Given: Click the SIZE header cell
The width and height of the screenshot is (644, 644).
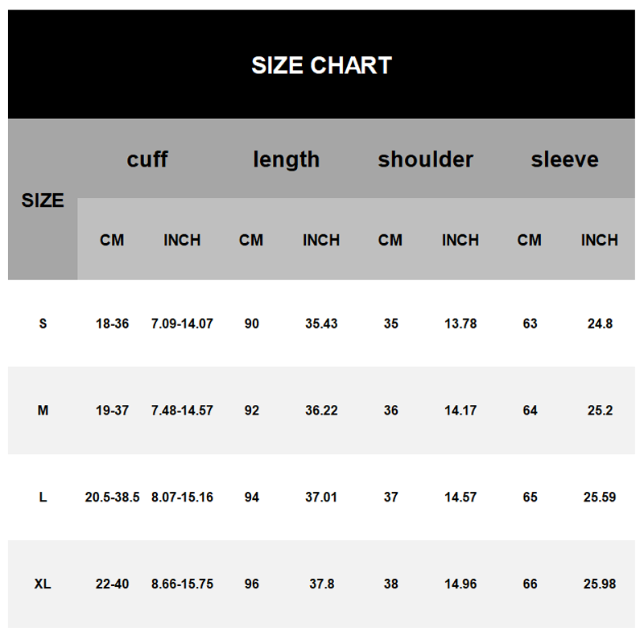Looking at the screenshot, I should [x=43, y=200].
